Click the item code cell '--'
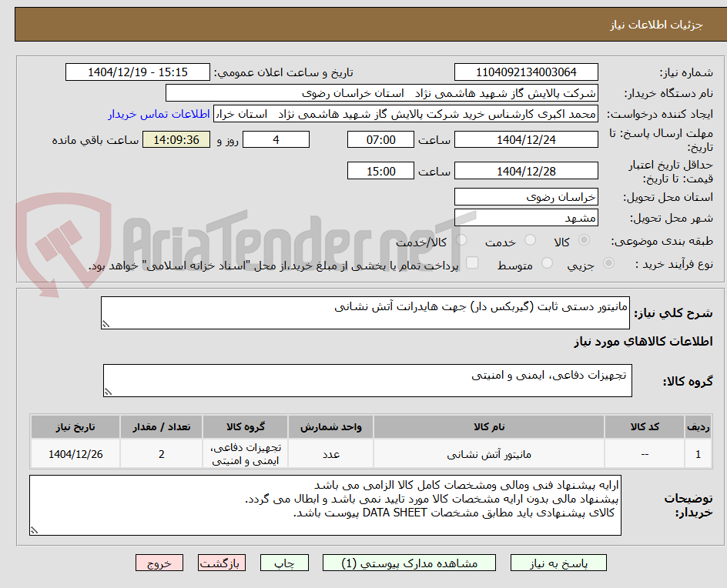727x588 pixels. (645, 454)
